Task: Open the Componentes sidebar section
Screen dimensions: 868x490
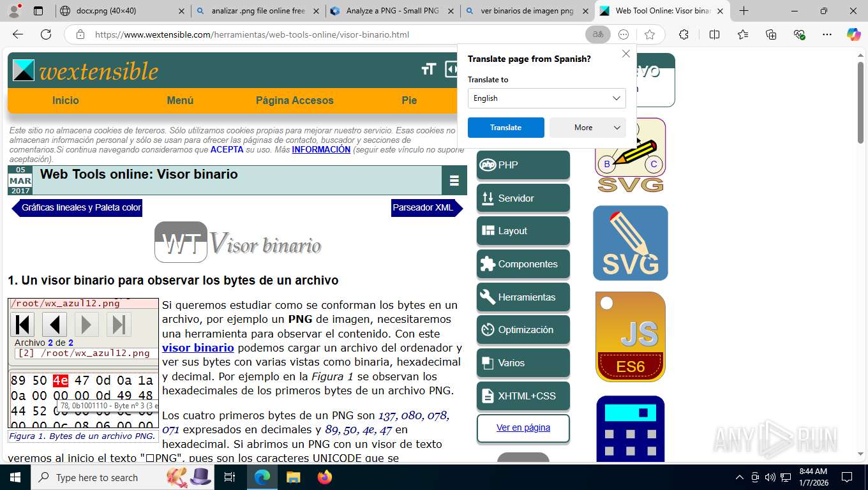Action: pos(523,264)
